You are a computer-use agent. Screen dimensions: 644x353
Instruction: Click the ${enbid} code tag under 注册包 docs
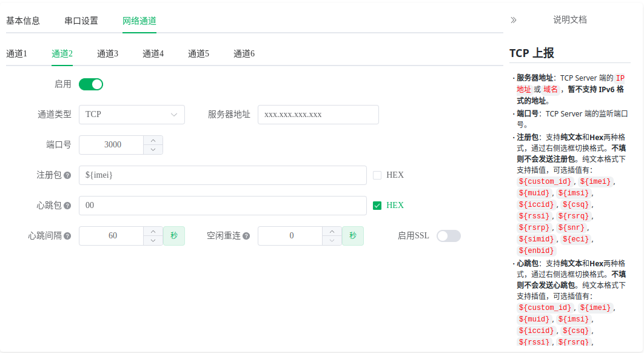coord(537,250)
